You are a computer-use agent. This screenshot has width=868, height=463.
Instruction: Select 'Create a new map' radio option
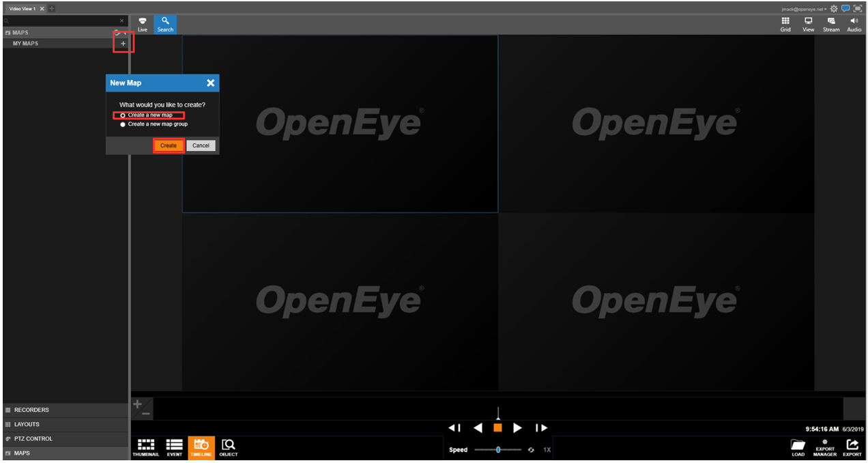pyautogui.click(x=123, y=115)
